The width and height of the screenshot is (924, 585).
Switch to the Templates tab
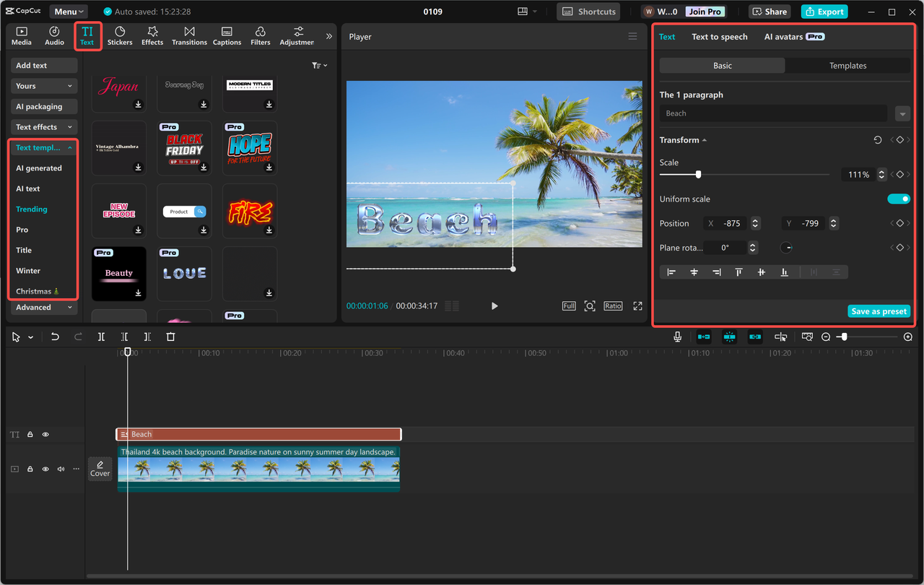[x=847, y=65]
